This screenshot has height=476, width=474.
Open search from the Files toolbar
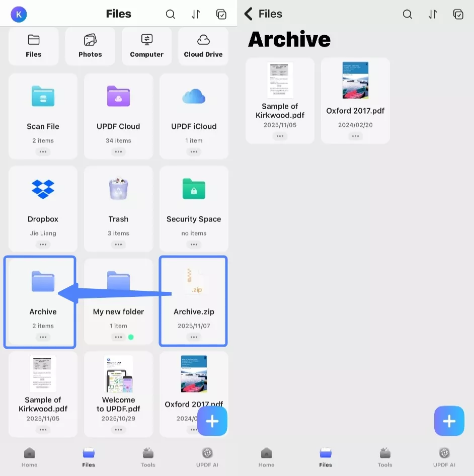tap(171, 14)
